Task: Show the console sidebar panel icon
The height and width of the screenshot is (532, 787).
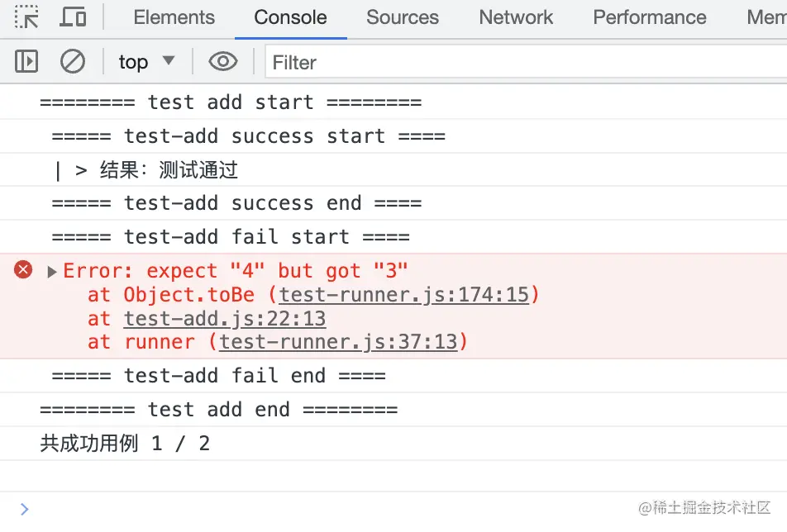Action: tap(26, 62)
